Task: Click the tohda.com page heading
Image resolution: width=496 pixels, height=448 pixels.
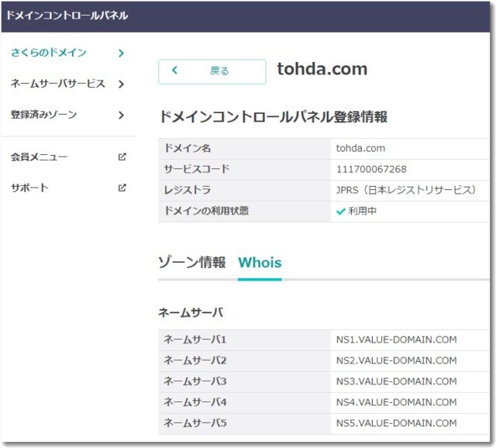Action: coord(322,69)
